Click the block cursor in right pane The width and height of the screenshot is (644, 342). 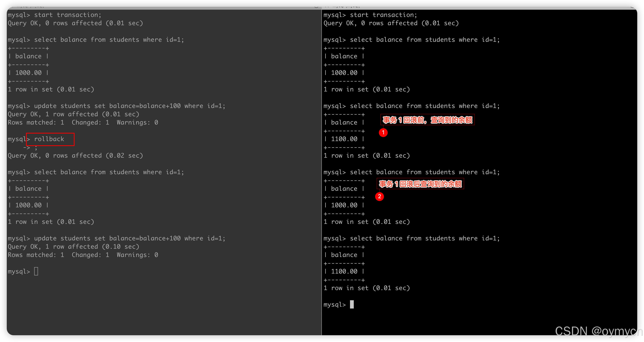point(352,304)
